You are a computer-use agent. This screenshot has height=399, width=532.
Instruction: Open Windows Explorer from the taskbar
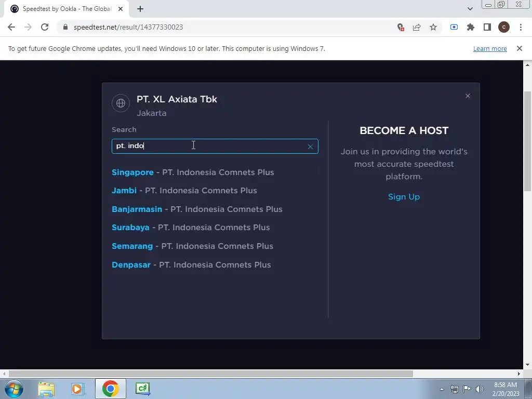(x=46, y=389)
